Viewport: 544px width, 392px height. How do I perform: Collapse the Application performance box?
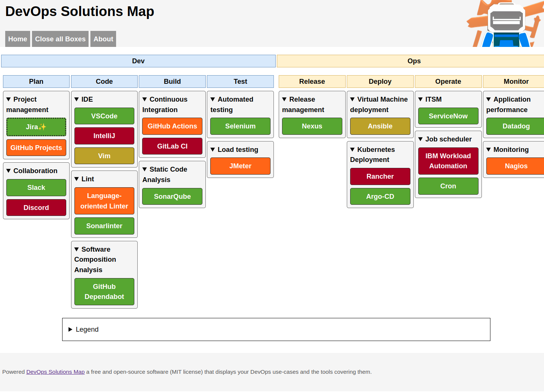click(515, 105)
